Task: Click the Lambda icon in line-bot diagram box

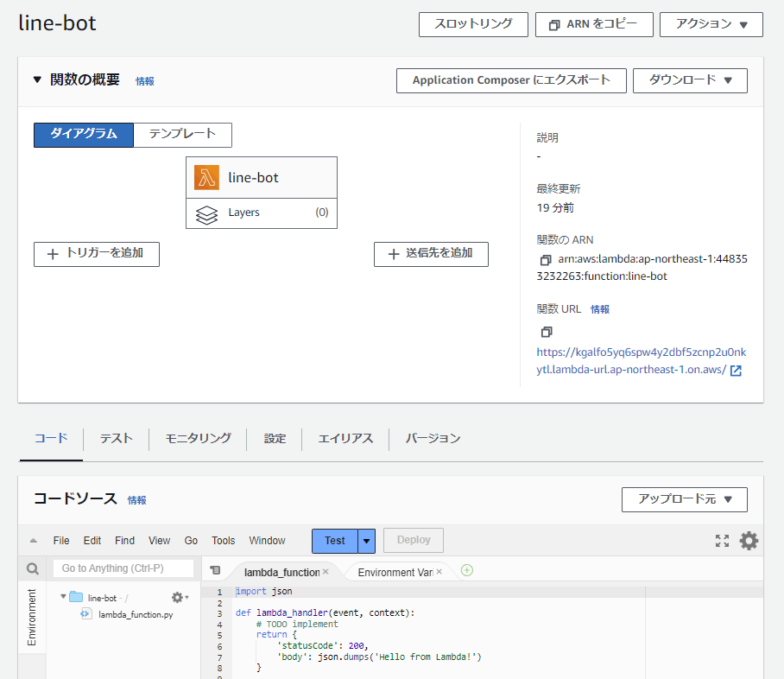Action: 206,178
